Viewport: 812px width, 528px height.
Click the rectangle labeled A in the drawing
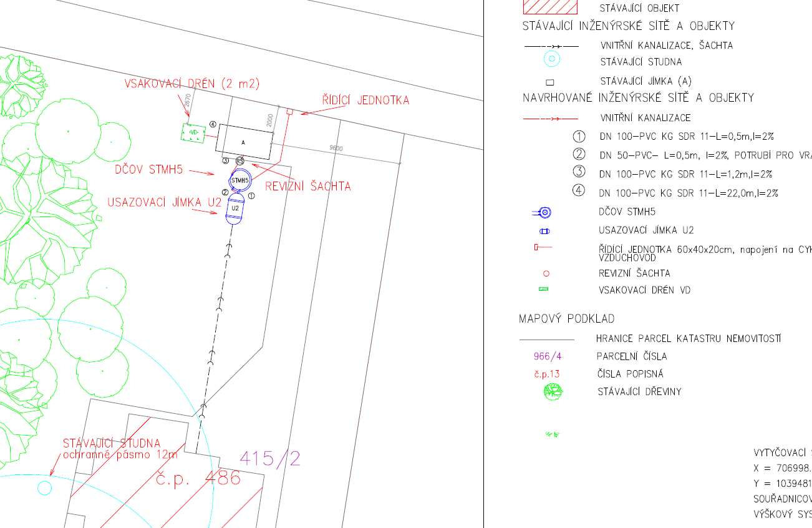(244, 142)
